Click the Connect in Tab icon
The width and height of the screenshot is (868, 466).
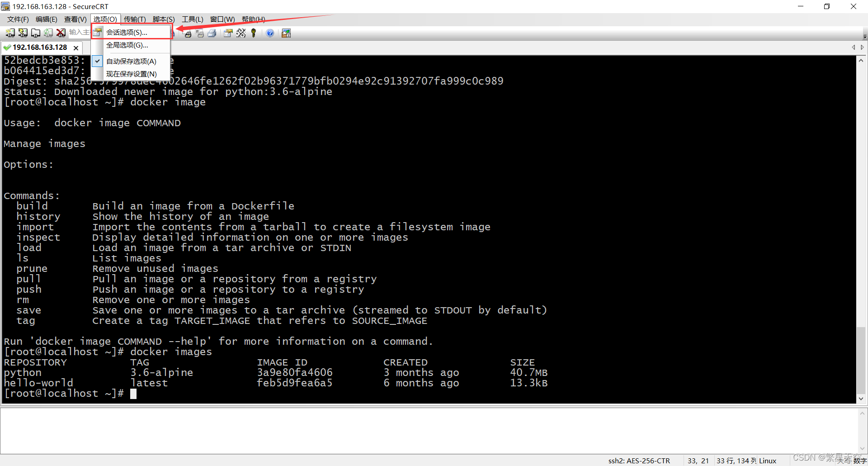click(35, 33)
